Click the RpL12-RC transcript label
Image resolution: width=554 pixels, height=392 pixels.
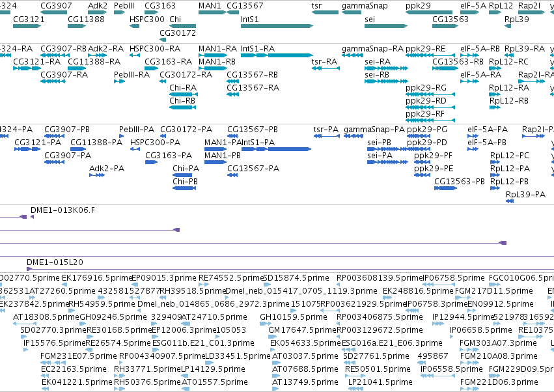point(508,61)
